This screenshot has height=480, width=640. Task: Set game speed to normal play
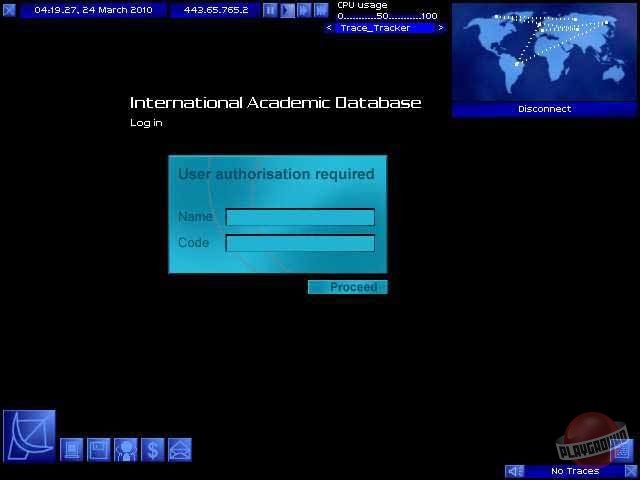287,10
